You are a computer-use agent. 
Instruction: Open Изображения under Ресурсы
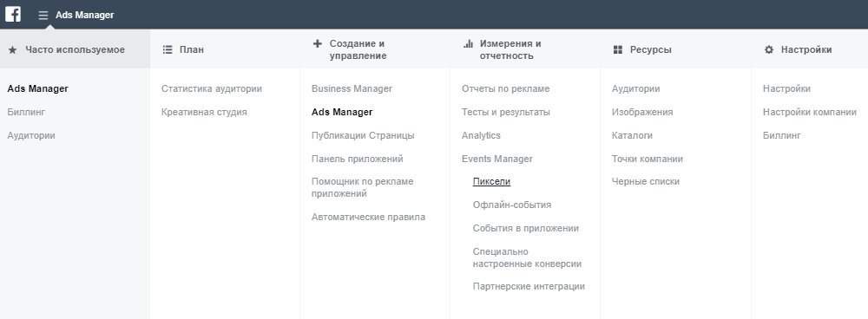(x=642, y=112)
